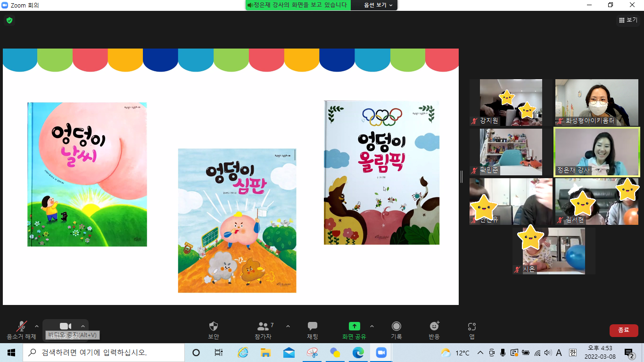This screenshot has width=644, height=362.
Task: Click the red 종료 end button
Action: pos(624,330)
